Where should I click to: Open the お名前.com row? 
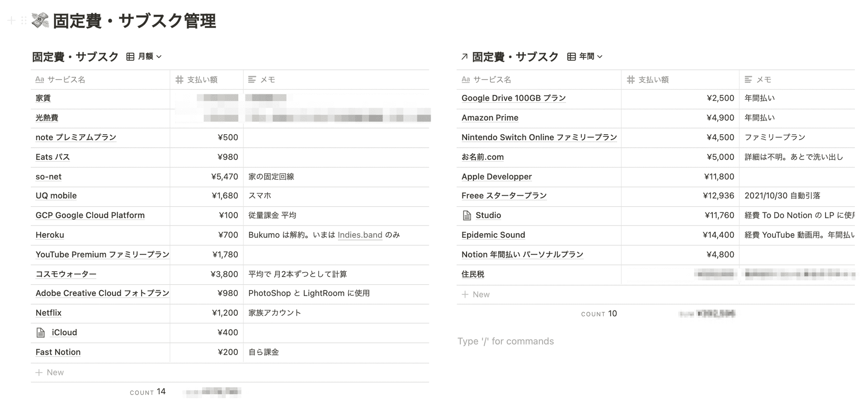(x=482, y=157)
